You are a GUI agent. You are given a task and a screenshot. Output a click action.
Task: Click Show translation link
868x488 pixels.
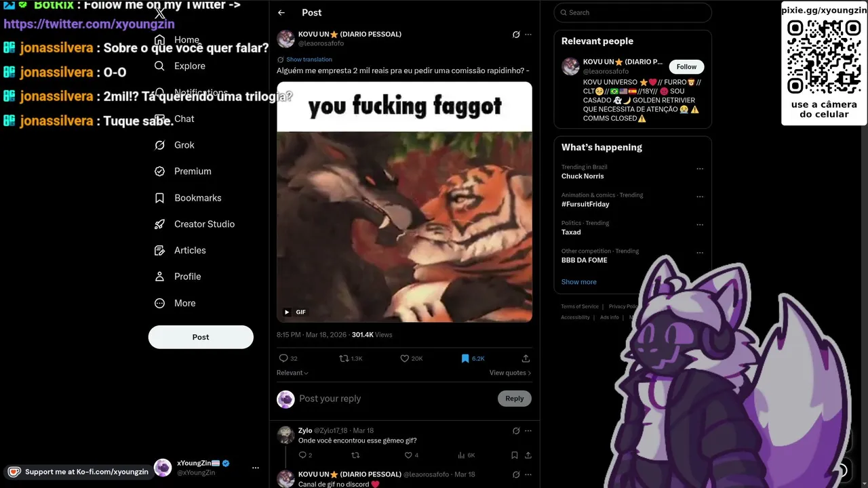[309, 60]
